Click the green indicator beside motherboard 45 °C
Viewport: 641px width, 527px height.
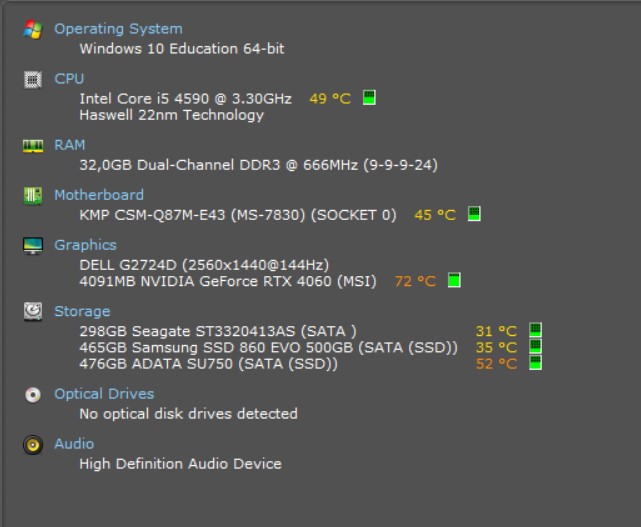(x=474, y=214)
